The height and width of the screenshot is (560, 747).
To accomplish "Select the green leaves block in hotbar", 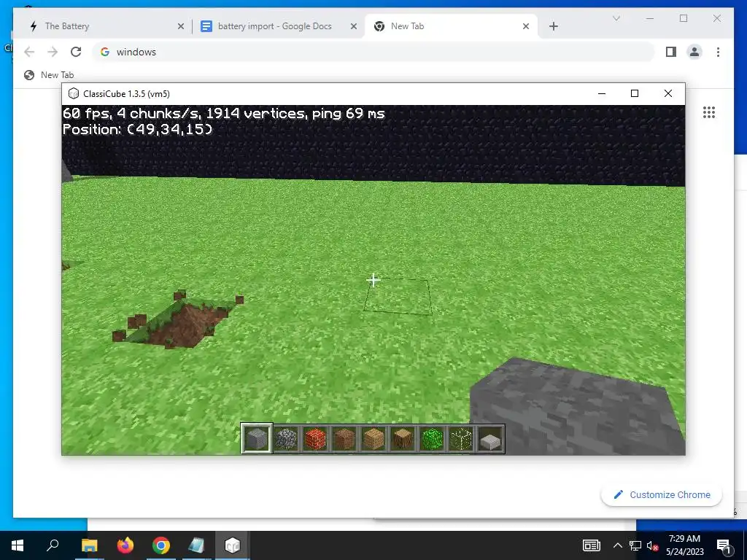I will [432, 438].
